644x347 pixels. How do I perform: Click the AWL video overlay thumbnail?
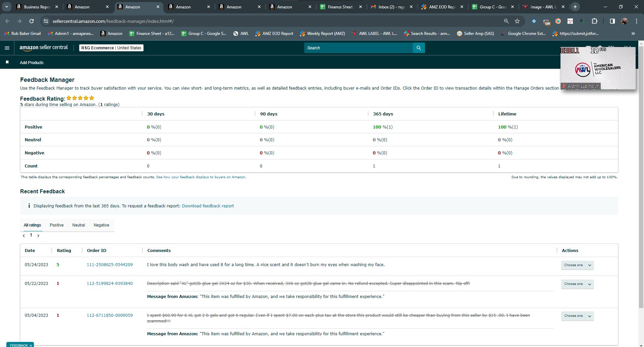click(598, 68)
